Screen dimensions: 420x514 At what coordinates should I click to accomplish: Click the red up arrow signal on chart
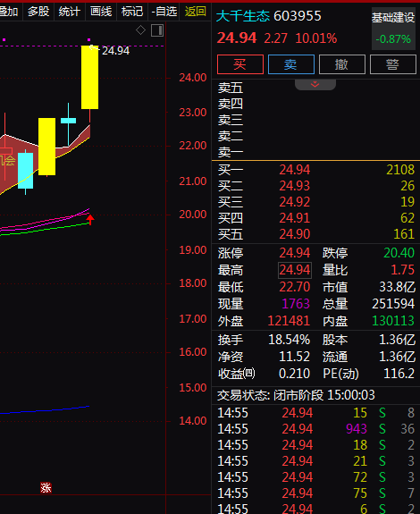tap(90, 219)
